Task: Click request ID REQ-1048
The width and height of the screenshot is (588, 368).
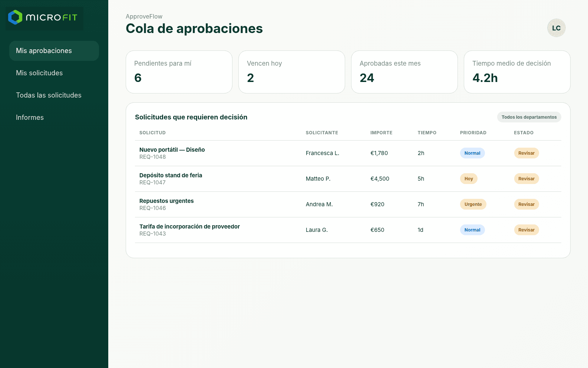Action: pyautogui.click(x=152, y=157)
